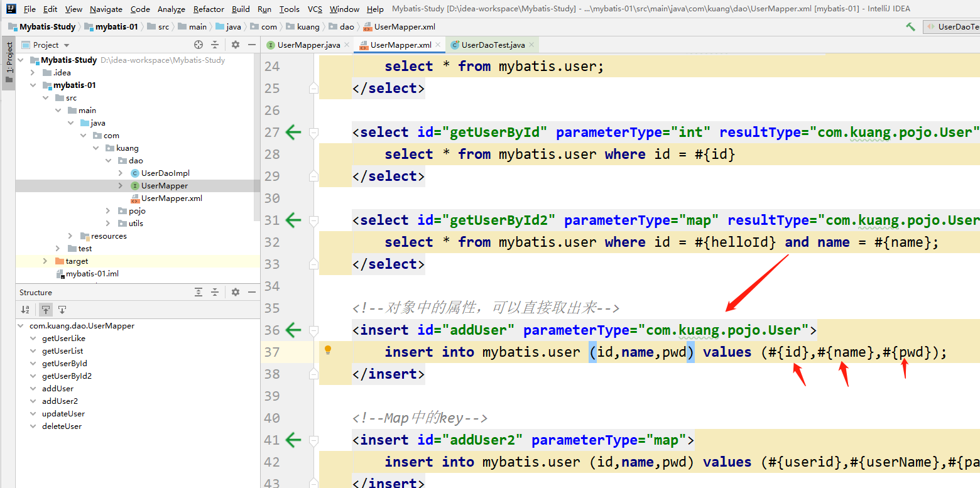The height and width of the screenshot is (488, 980).
Task: Expand the .idea folder in project tree
Action: [x=33, y=72]
